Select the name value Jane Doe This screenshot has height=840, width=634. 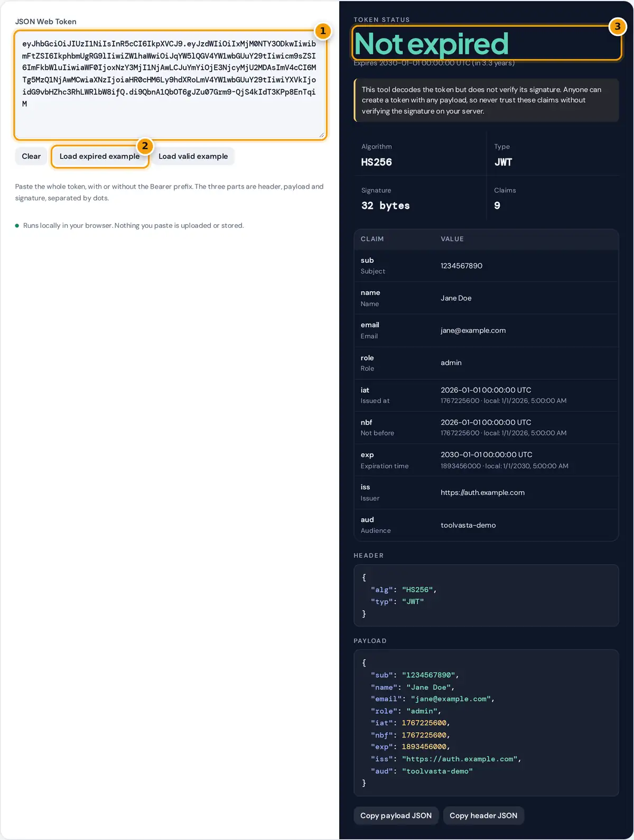pos(456,298)
